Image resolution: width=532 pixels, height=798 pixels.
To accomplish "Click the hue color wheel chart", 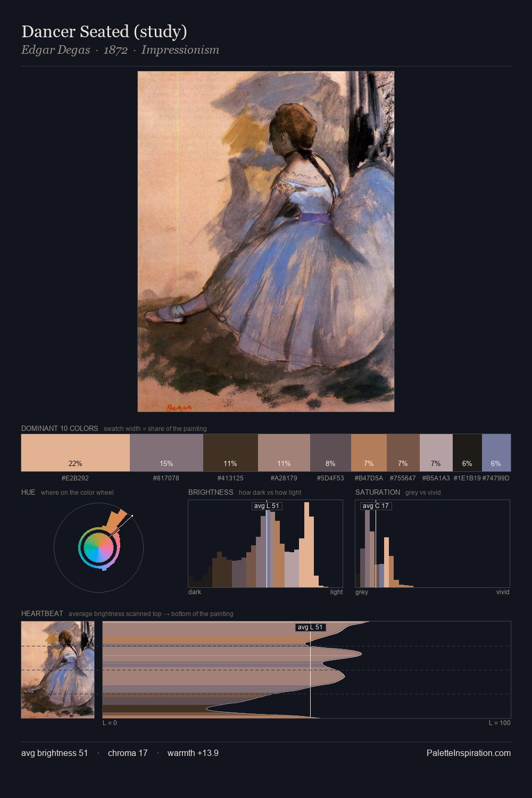I will (98, 547).
